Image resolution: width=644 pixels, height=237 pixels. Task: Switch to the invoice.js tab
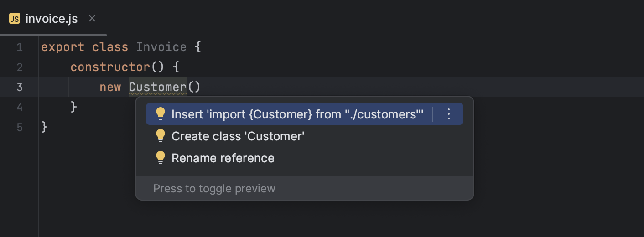coord(52,19)
